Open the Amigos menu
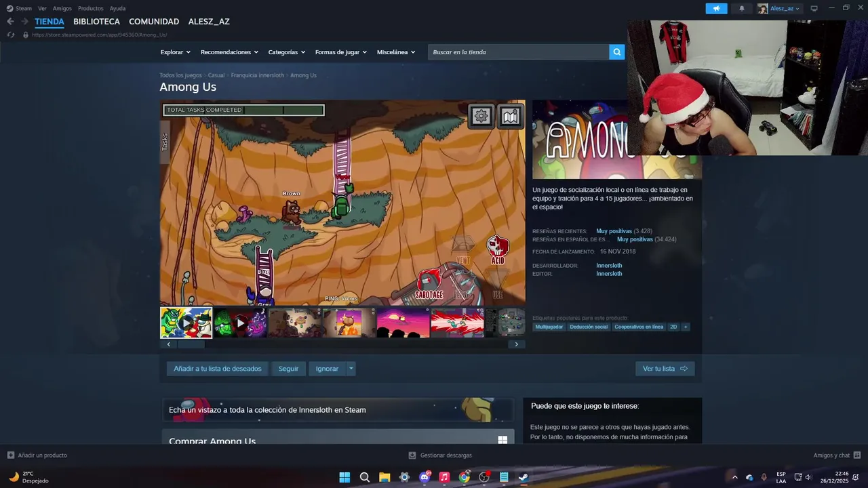 [62, 8]
